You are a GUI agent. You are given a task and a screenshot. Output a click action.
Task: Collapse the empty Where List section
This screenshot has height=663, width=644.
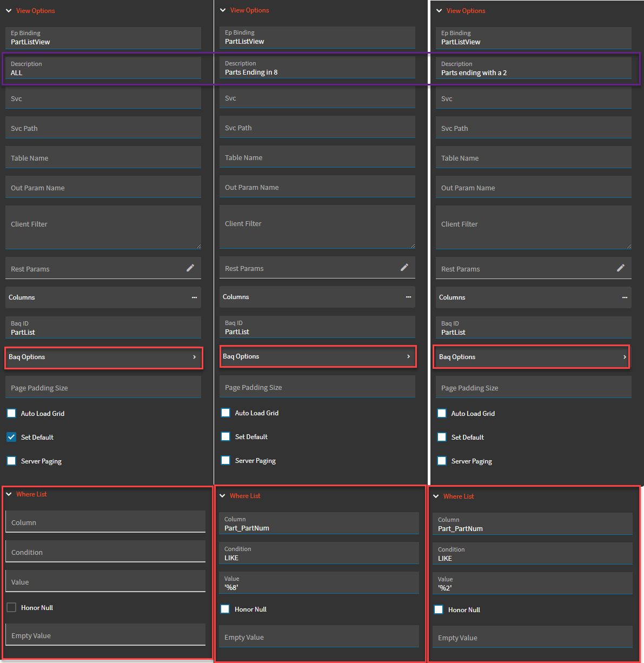(9, 494)
